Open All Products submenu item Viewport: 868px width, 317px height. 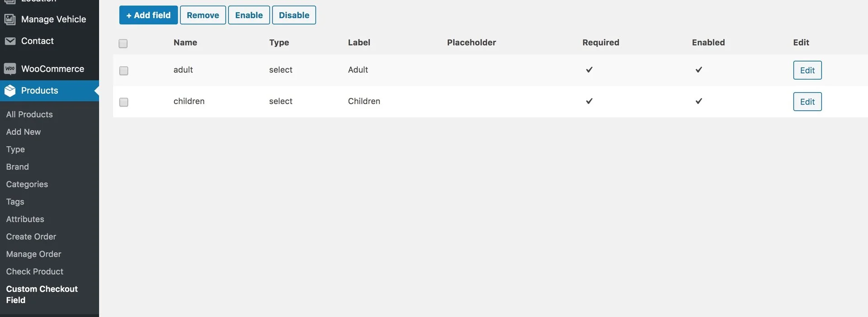coord(29,114)
